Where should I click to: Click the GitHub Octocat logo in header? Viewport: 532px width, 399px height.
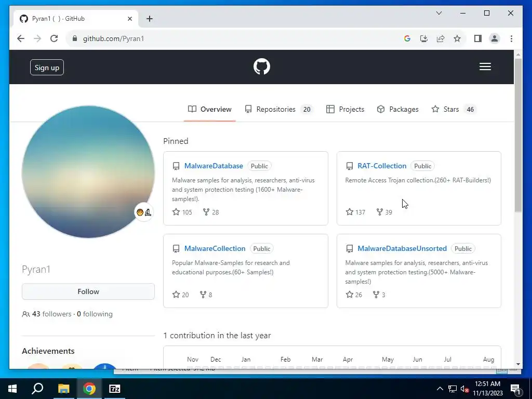coord(262,66)
